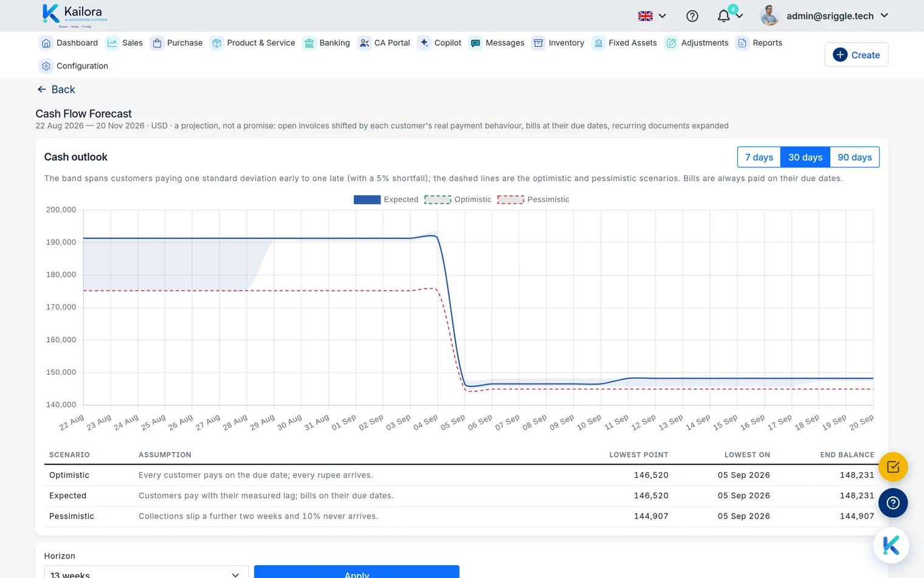Click the Banking building icon

(309, 43)
